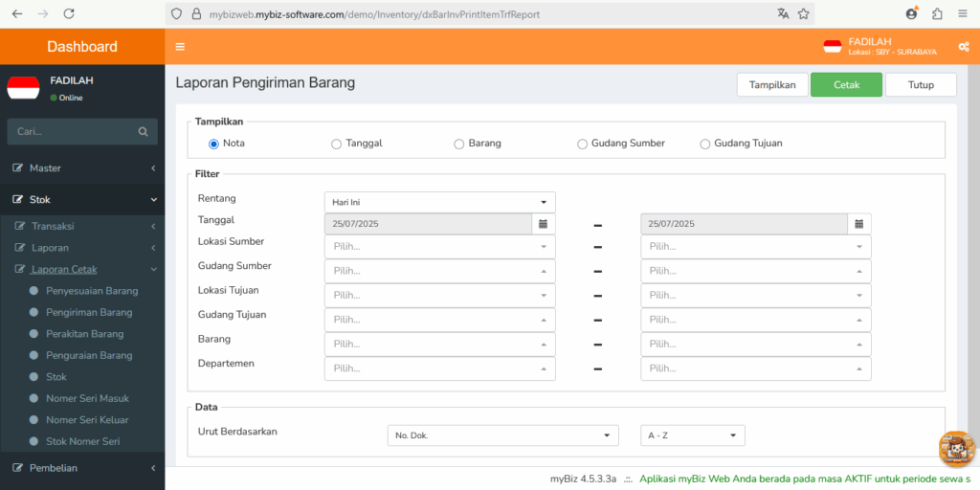This screenshot has height=490, width=980.
Task: Open the first Lokasi Tujuan Pilih dropdown
Action: (x=440, y=296)
